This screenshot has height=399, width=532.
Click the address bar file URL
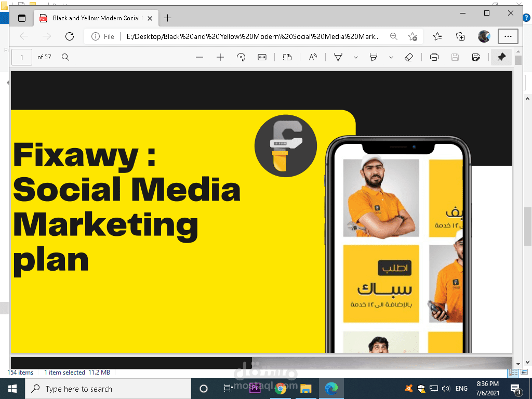[x=253, y=36]
